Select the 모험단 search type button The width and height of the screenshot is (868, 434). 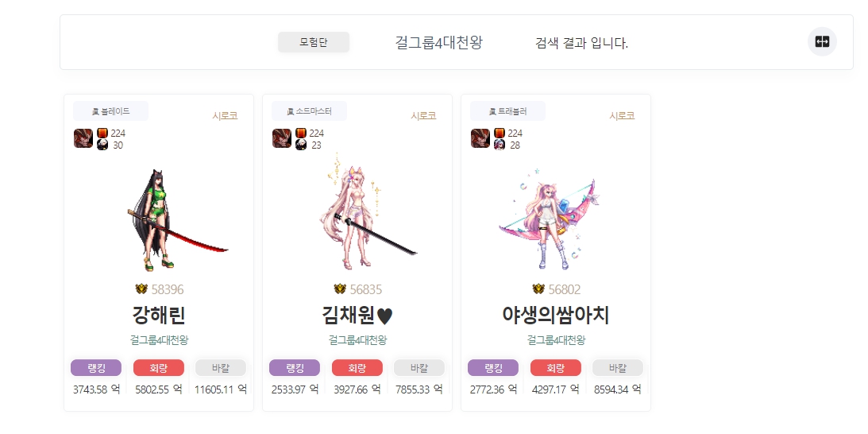point(314,42)
